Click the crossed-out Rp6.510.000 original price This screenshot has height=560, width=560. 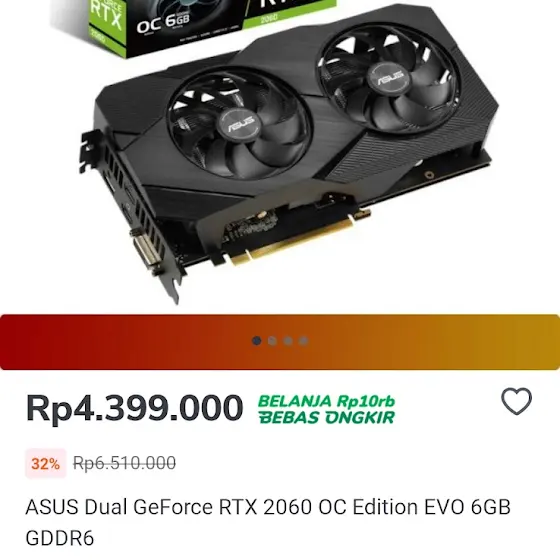[x=124, y=463]
